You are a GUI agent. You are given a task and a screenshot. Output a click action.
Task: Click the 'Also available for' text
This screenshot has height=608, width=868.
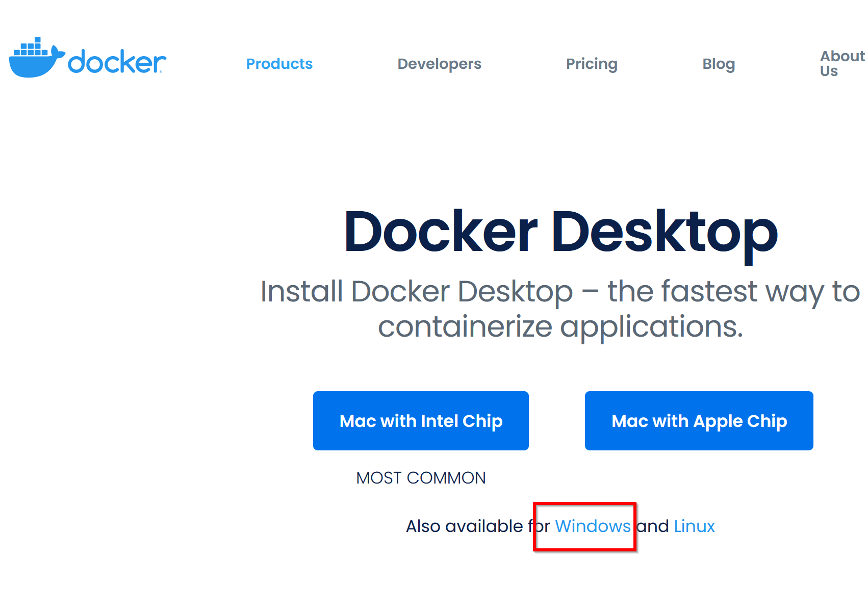(x=478, y=526)
